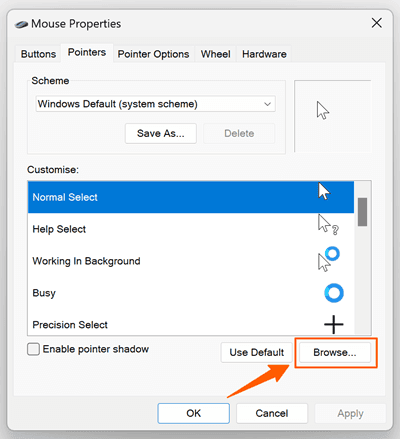Choose the Working In Background cursor icon
Screen dimensions: 400x439
[x=328, y=259]
